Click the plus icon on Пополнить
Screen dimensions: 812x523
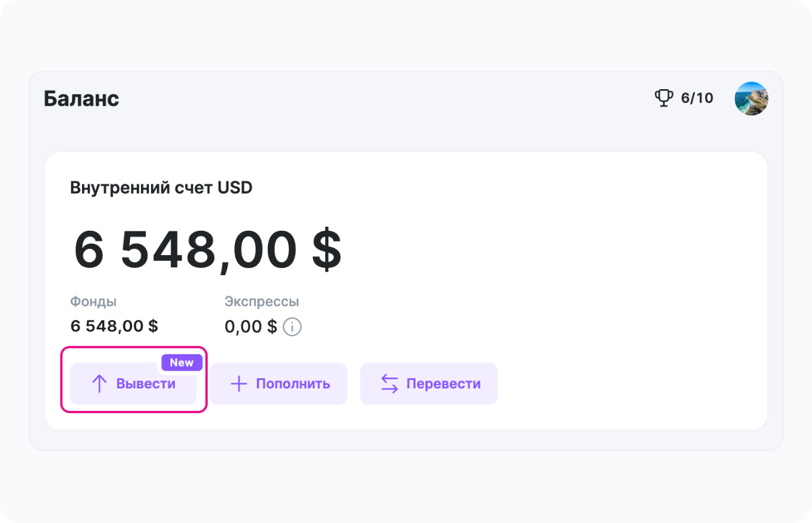[x=238, y=384]
